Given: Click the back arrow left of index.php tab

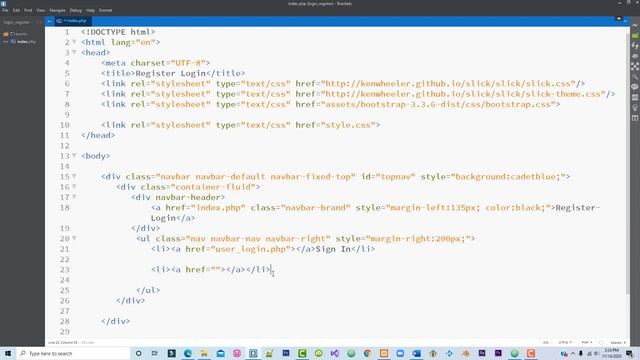Looking at the screenshot, I should click(50, 21).
